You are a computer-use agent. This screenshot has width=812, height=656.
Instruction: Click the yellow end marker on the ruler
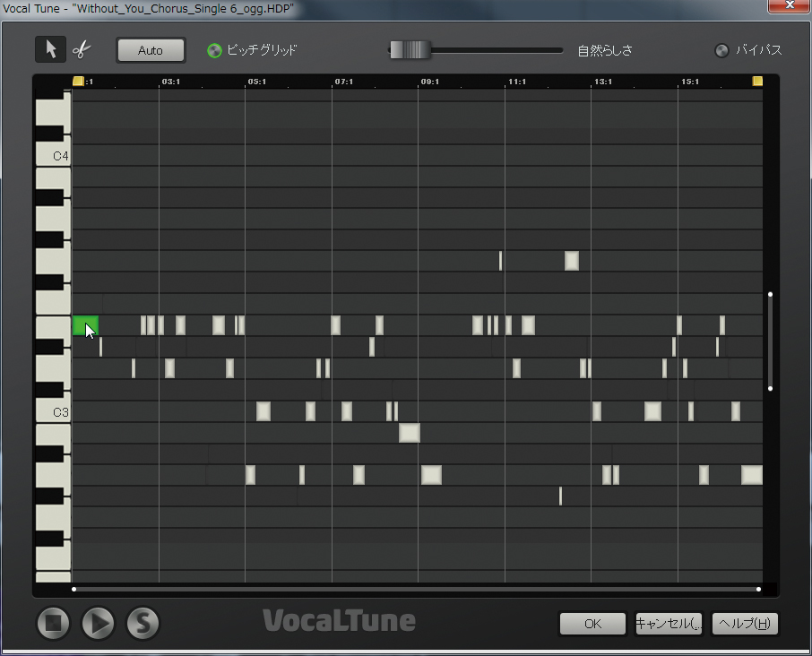tap(757, 81)
